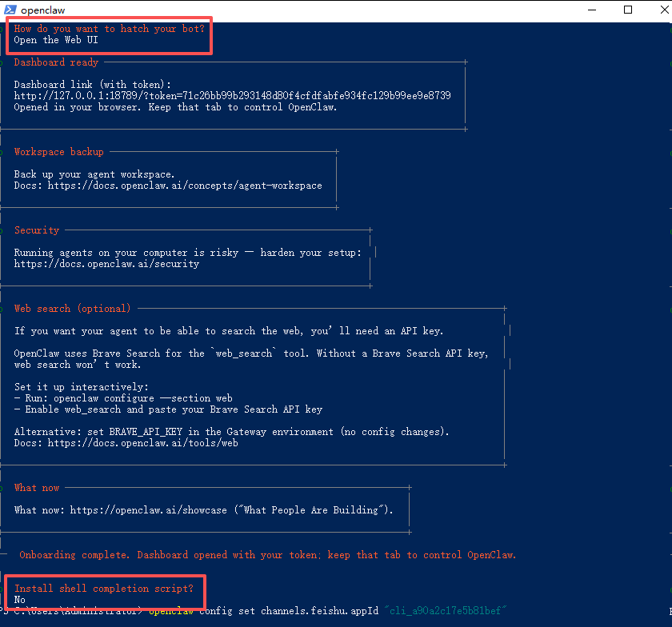The width and height of the screenshot is (672, 627).
Task: Click the 'Onboarding complete.' message line
Action: coord(267,555)
